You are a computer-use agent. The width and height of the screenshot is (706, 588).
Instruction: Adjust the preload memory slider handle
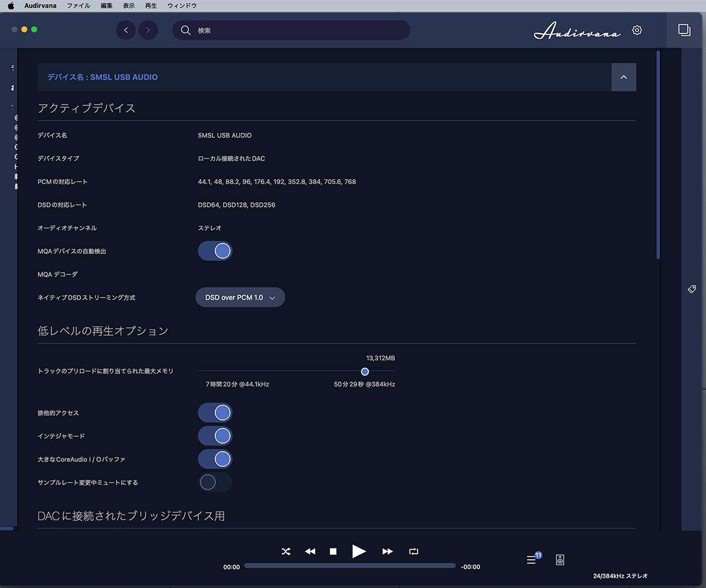coord(365,371)
